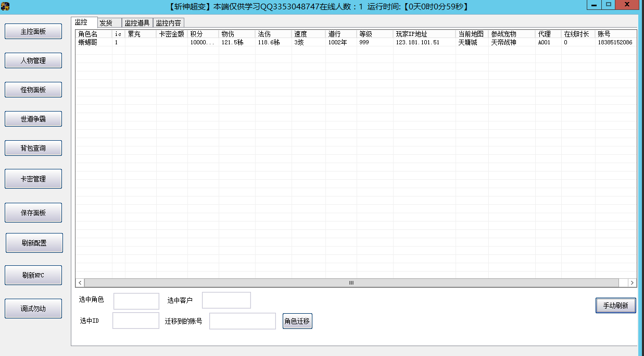The image size is (644, 356).
Task: Open the 怪物面板 panel
Action: coord(33,90)
